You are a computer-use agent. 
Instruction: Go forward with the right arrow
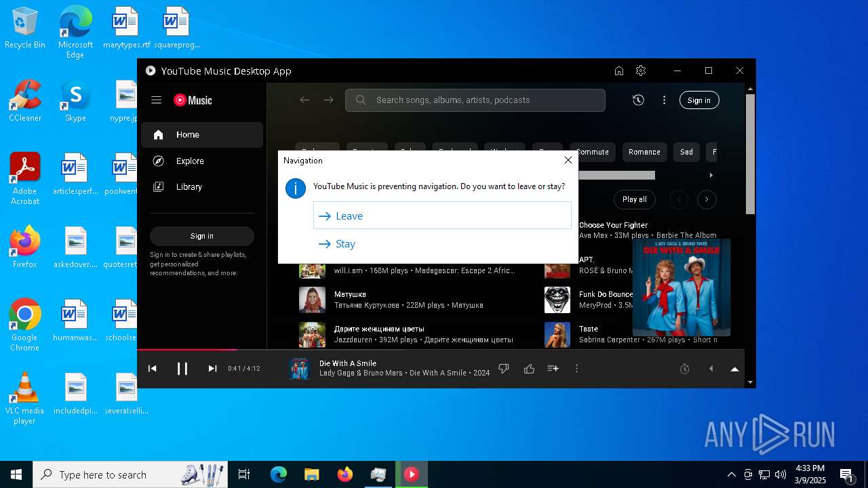pos(328,100)
